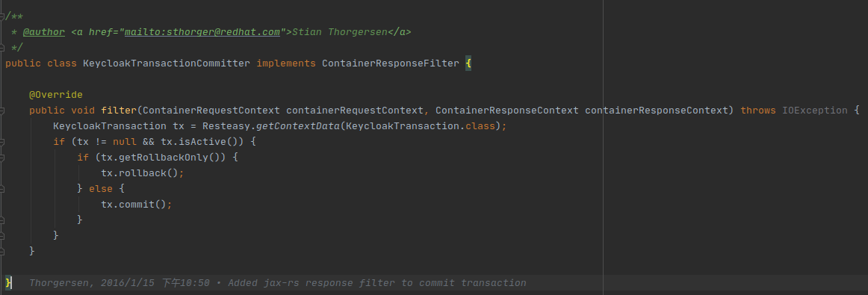Click the closing class brace at bottom
The width and height of the screenshot is (868, 295).
click(8, 283)
